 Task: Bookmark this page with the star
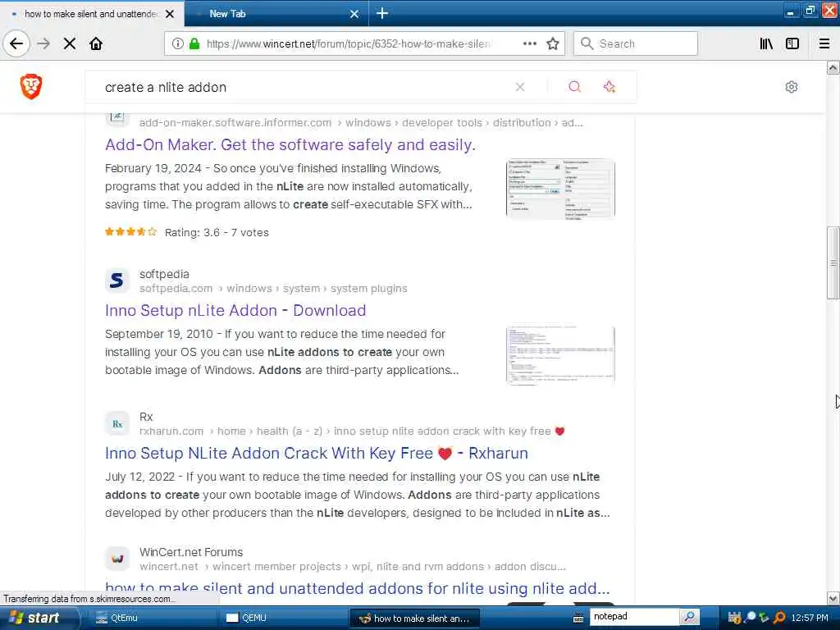552,43
